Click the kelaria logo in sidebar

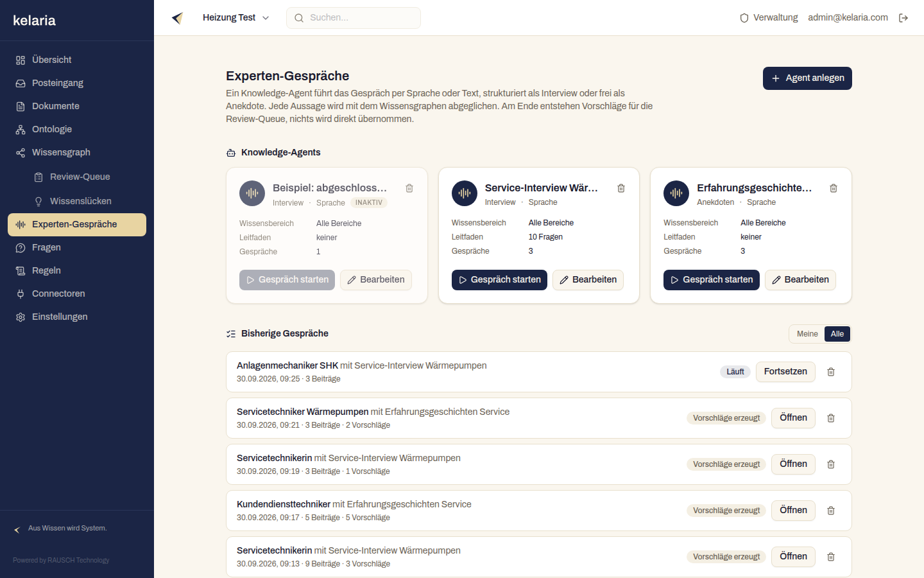tap(35, 21)
